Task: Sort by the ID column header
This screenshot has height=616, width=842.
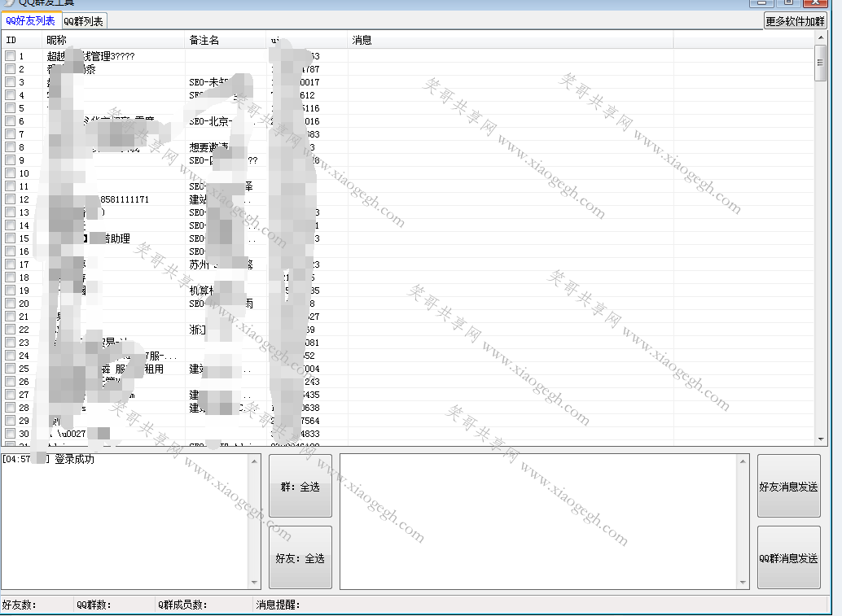Action: [x=21, y=40]
